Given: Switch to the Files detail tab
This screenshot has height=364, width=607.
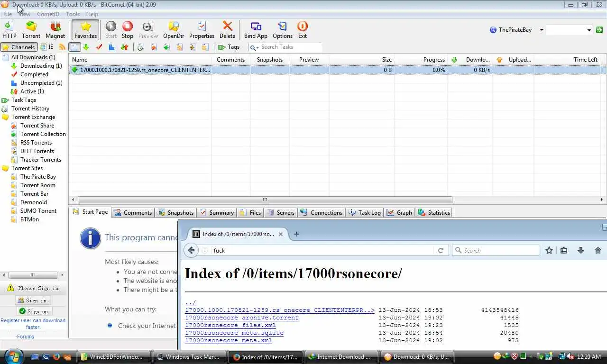Looking at the screenshot, I should [x=250, y=213].
